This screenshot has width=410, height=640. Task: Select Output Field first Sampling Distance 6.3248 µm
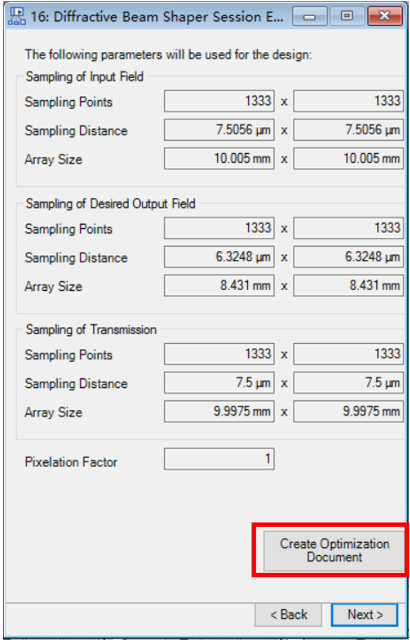point(219,257)
